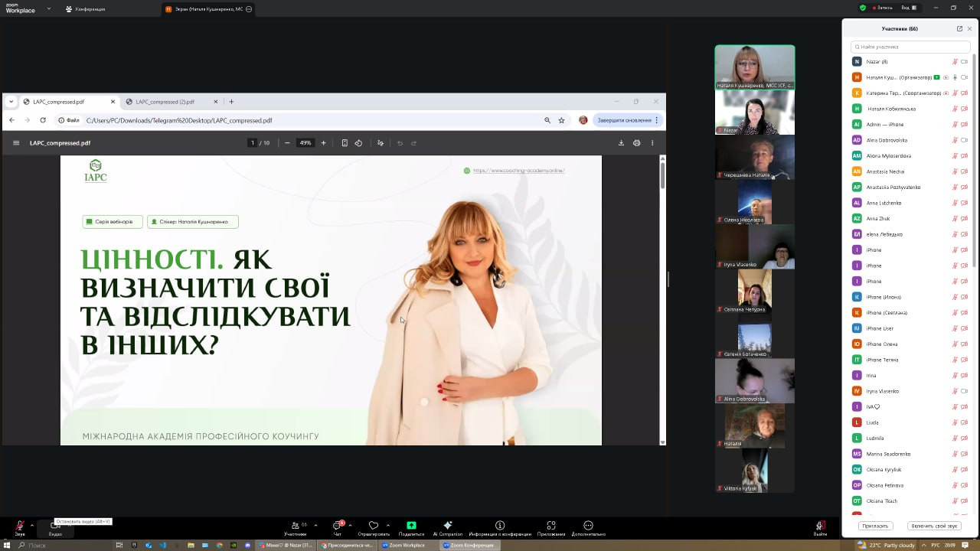Expand the audio options arrow beside the microphone
980x551 pixels.
(x=31, y=525)
